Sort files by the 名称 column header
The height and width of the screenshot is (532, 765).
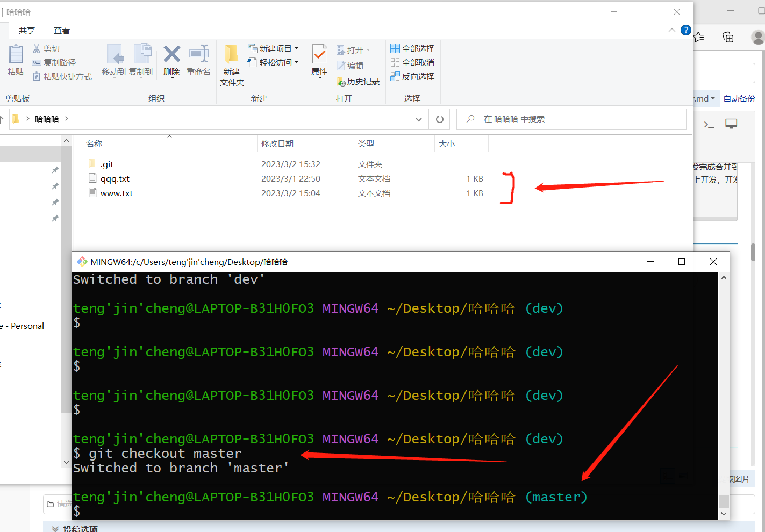coord(94,144)
